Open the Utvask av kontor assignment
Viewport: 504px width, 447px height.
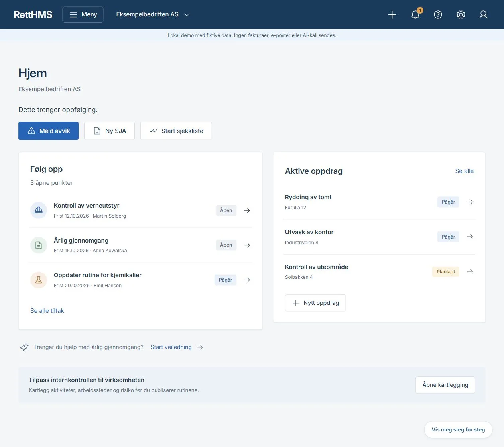309,232
